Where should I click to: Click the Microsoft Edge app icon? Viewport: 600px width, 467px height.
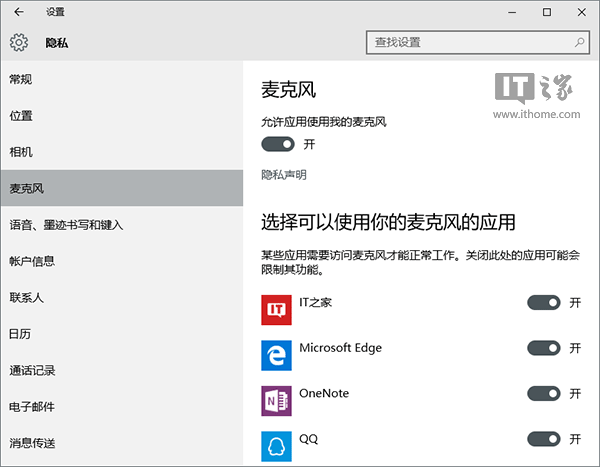pyautogui.click(x=276, y=355)
